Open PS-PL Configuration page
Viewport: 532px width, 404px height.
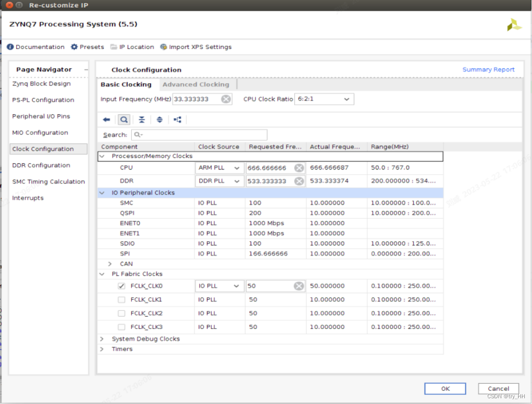(43, 100)
